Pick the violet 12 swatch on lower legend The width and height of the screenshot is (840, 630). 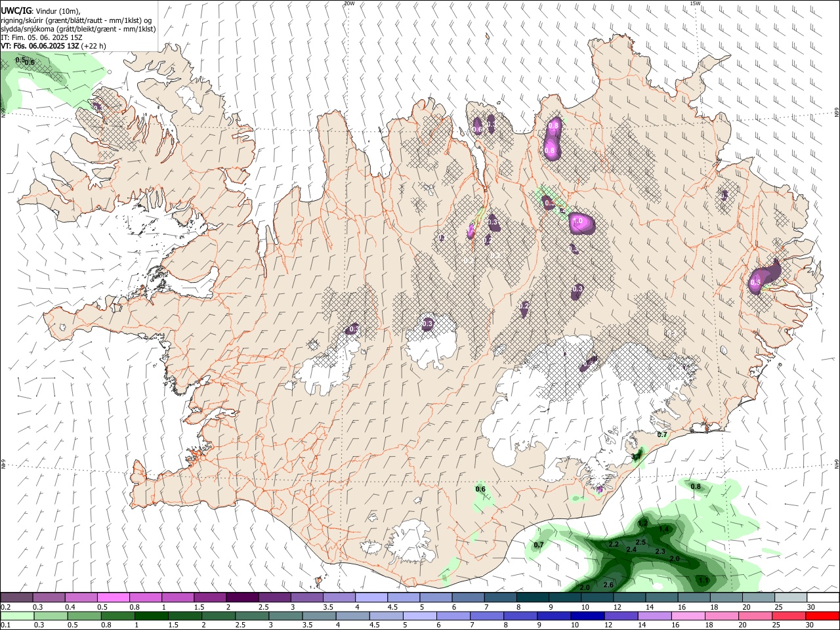[x=620, y=616]
